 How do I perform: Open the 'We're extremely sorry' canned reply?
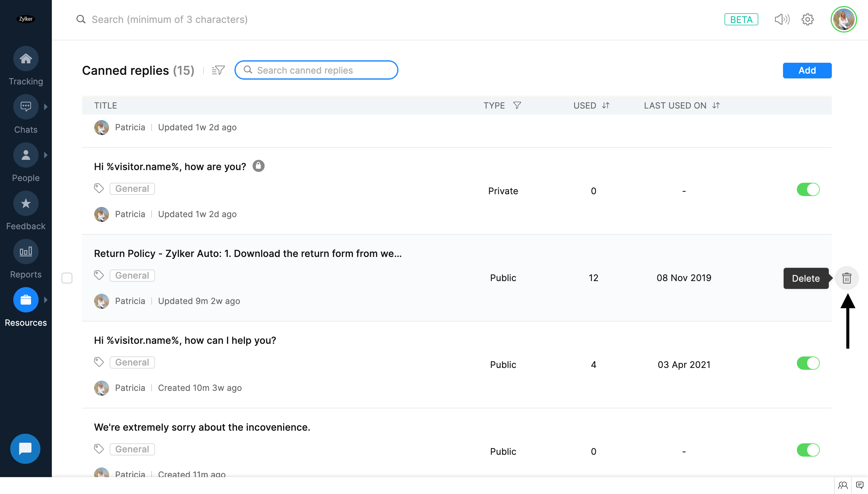202,427
